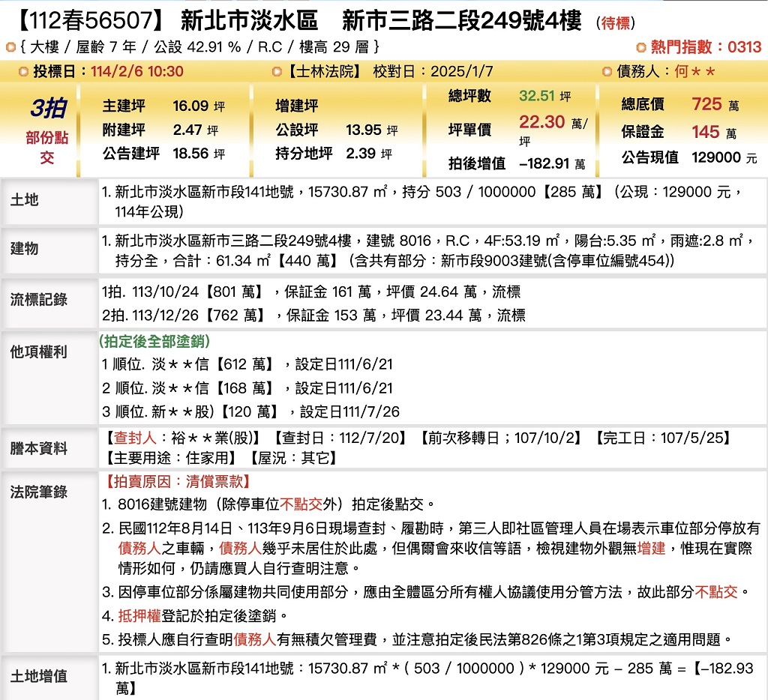Click the 部份點交 status label

pyautogui.click(x=47, y=148)
